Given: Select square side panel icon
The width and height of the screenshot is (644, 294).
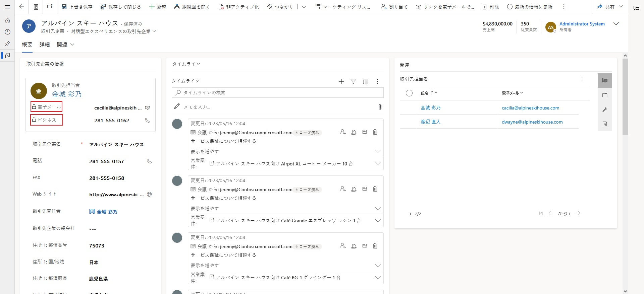Looking at the screenshot, I should tap(605, 95).
